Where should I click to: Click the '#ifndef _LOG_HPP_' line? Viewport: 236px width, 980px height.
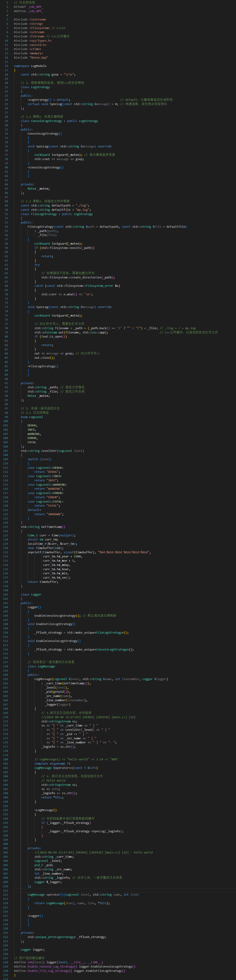click(28, 7)
